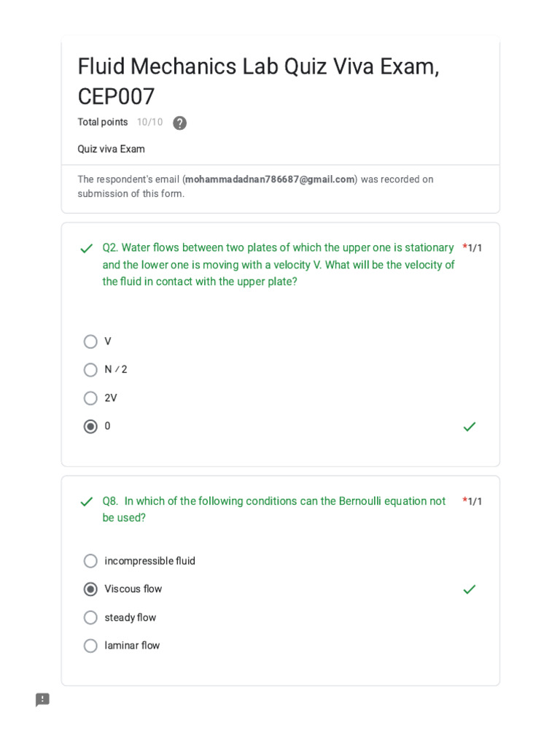
Task: Click green checkmark before Q2 question text
Action: pyautogui.click(x=87, y=248)
